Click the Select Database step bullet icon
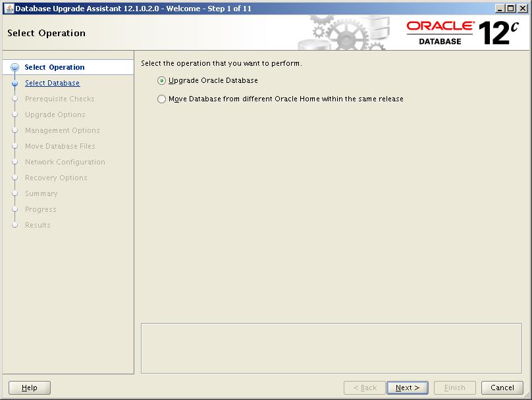 tap(14, 83)
